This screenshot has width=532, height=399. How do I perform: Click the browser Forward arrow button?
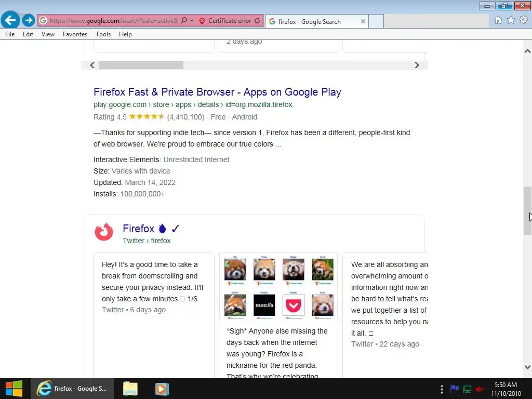pyautogui.click(x=29, y=20)
